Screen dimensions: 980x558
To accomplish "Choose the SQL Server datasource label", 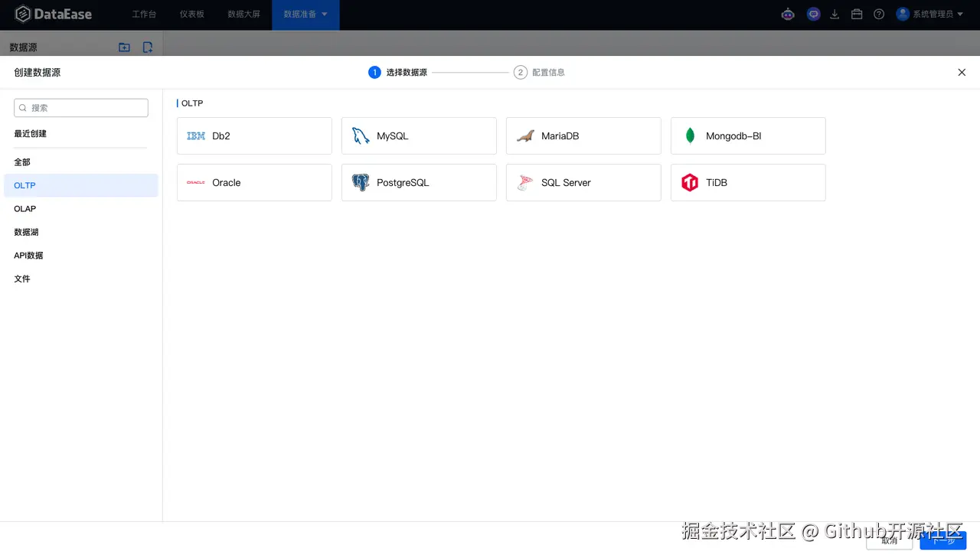I will click(x=566, y=183).
